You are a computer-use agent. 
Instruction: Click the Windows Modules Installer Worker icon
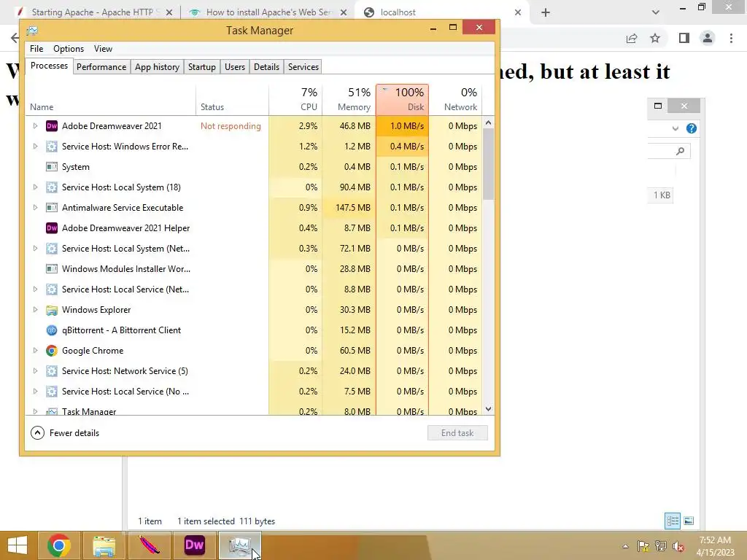pyautogui.click(x=52, y=269)
